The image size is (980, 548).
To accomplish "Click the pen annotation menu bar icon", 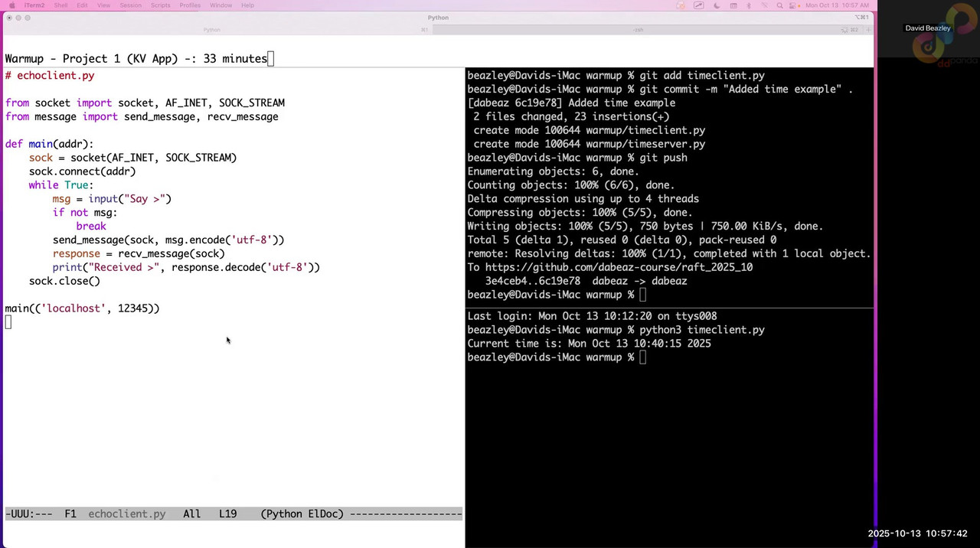I will click(x=698, y=5).
